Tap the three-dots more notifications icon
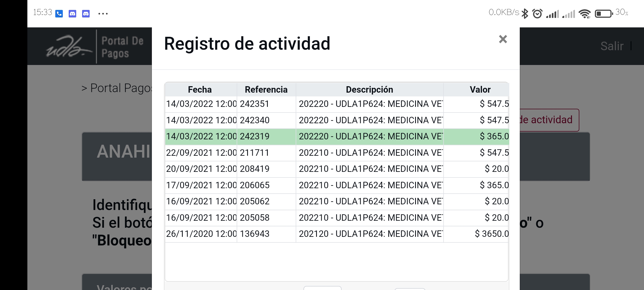 [x=103, y=13]
